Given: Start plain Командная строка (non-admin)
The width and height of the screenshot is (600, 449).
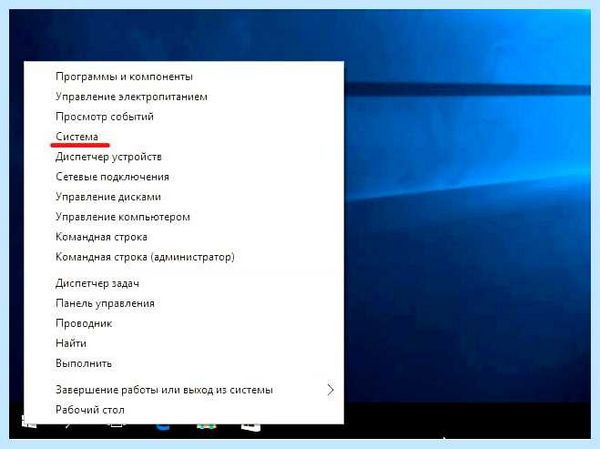Looking at the screenshot, I should pyautogui.click(x=184, y=237).
